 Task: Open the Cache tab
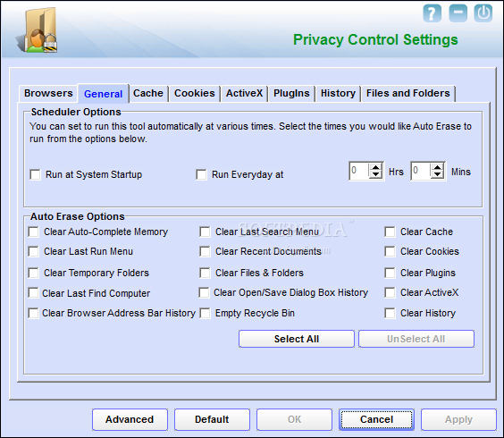[x=148, y=93]
